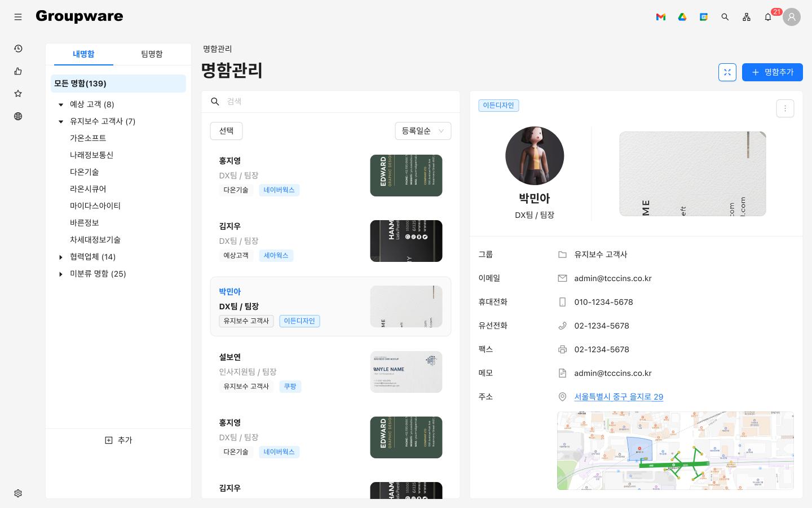Screen dimensions: 812x508
Task: Click the thumbs-up icon in sidebar
Action: tap(18, 71)
